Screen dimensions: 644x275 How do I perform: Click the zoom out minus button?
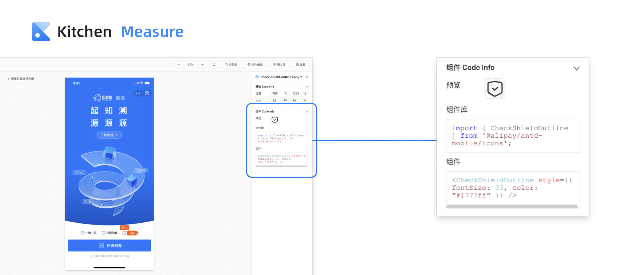(x=179, y=65)
